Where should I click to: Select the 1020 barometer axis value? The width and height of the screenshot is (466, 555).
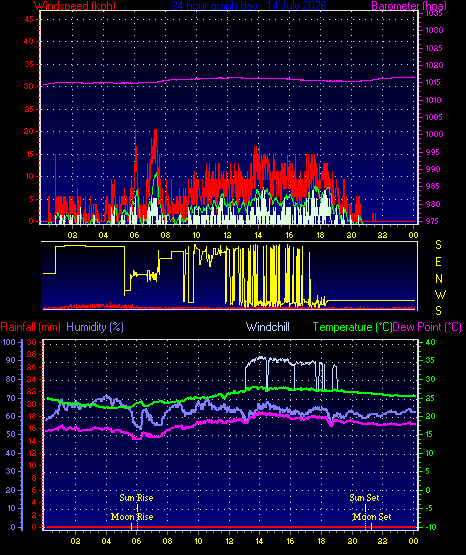(x=434, y=65)
